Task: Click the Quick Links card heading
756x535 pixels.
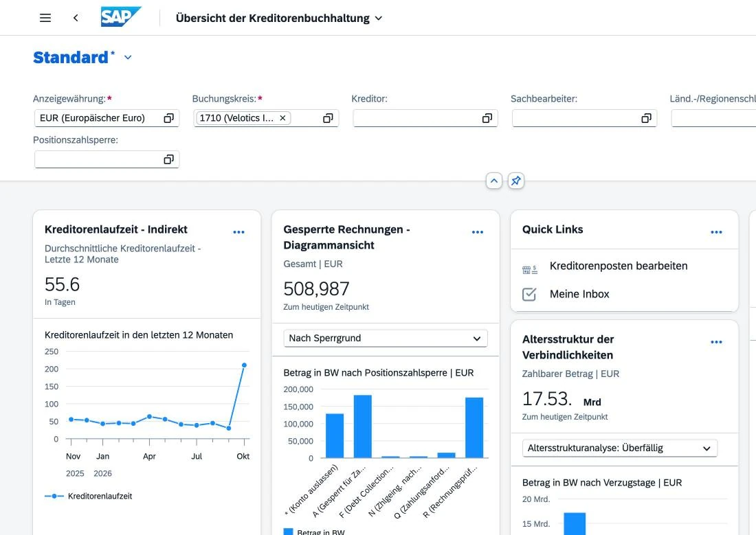Action: [553, 229]
